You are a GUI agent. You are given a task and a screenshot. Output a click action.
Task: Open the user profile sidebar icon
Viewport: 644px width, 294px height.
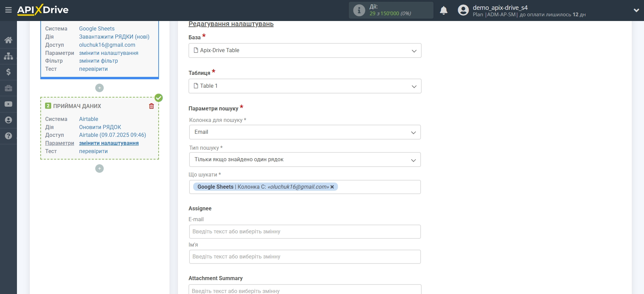(x=8, y=120)
